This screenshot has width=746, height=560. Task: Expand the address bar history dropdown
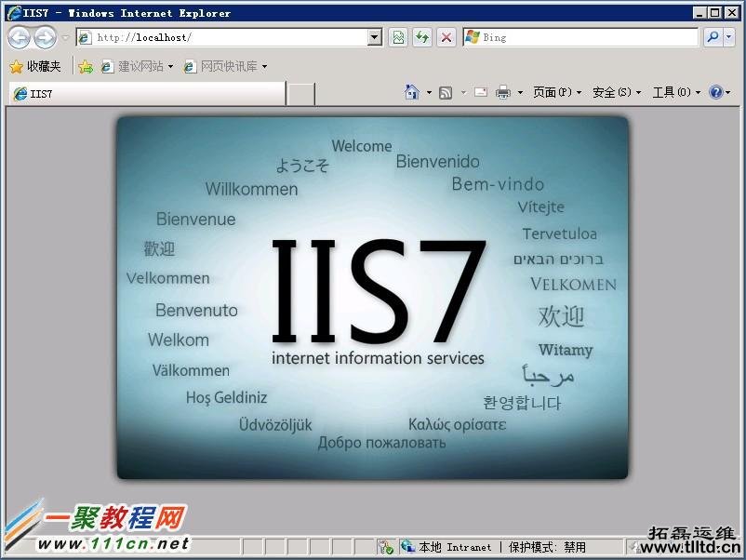375,37
